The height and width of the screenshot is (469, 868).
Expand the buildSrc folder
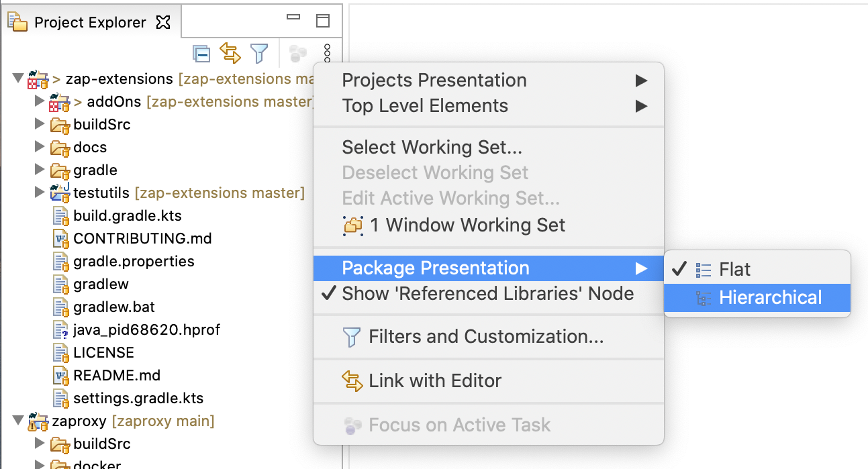tap(39, 125)
